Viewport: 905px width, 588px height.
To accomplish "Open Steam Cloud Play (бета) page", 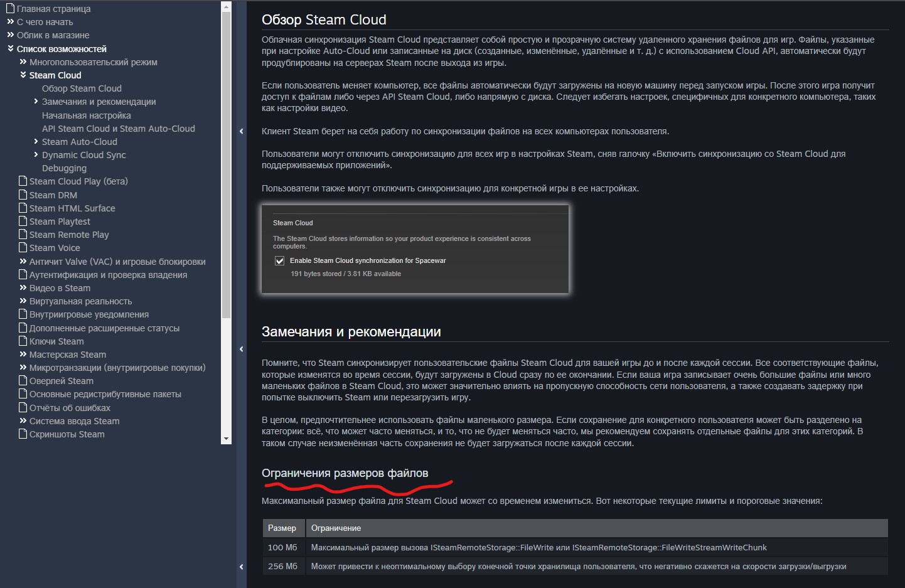I will pyautogui.click(x=78, y=181).
